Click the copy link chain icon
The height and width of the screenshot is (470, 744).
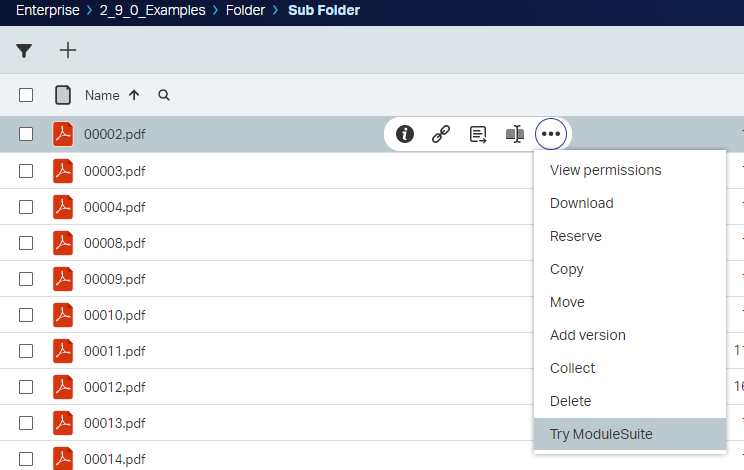tap(441, 134)
